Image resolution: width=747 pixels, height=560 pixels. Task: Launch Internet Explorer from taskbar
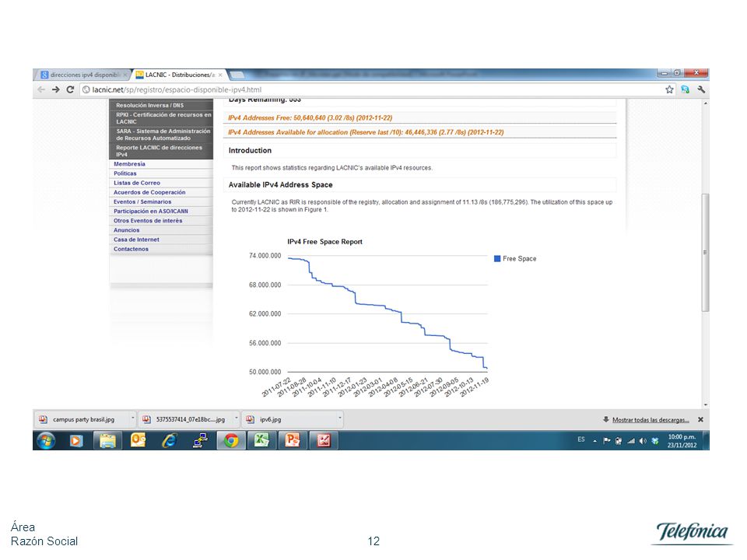[x=169, y=441]
